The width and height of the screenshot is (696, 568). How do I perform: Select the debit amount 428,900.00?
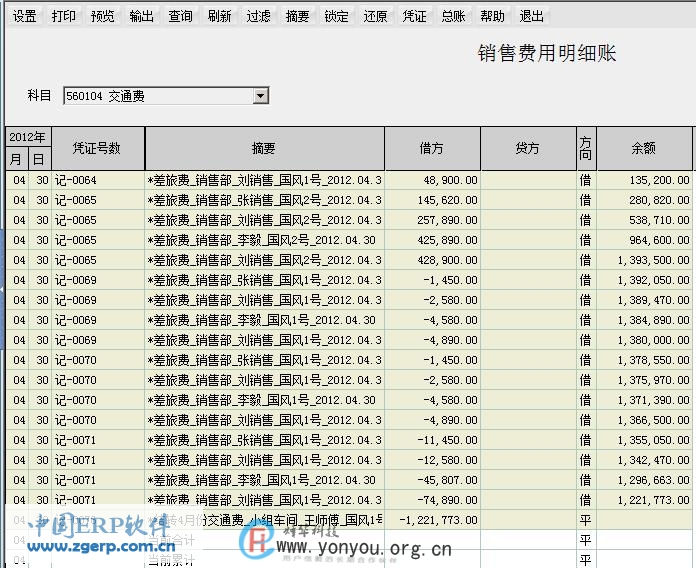click(432, 260)
